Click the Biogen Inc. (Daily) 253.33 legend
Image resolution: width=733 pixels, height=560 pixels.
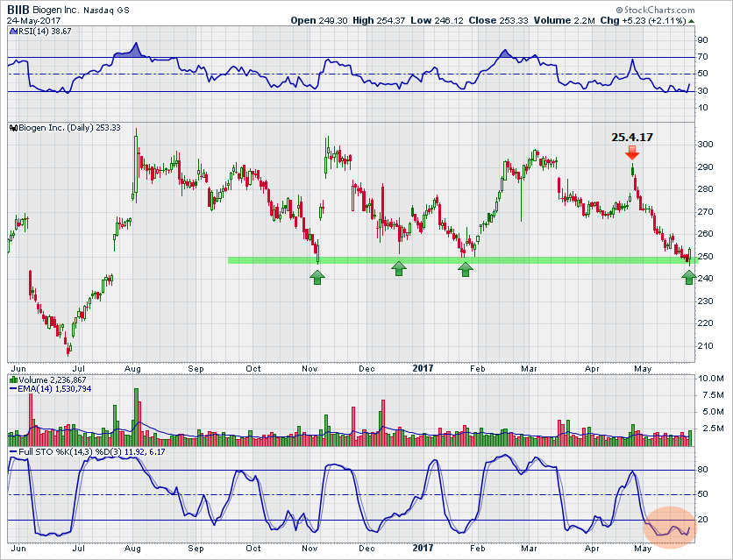tap(69, 127)
